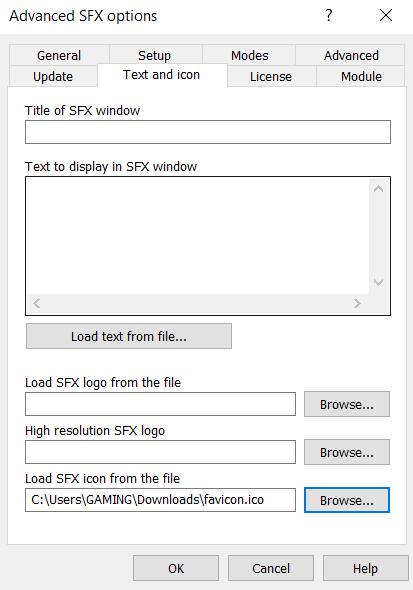Click the text area scroll down arrow

point(379,282)
